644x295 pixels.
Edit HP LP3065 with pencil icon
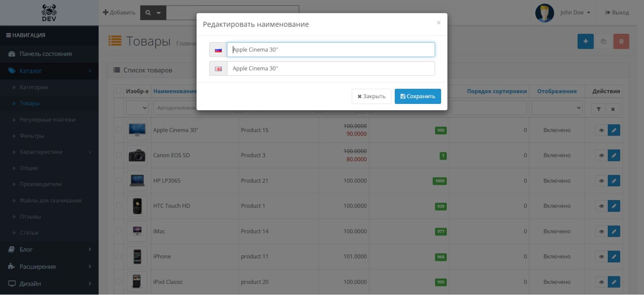[614, 181]
